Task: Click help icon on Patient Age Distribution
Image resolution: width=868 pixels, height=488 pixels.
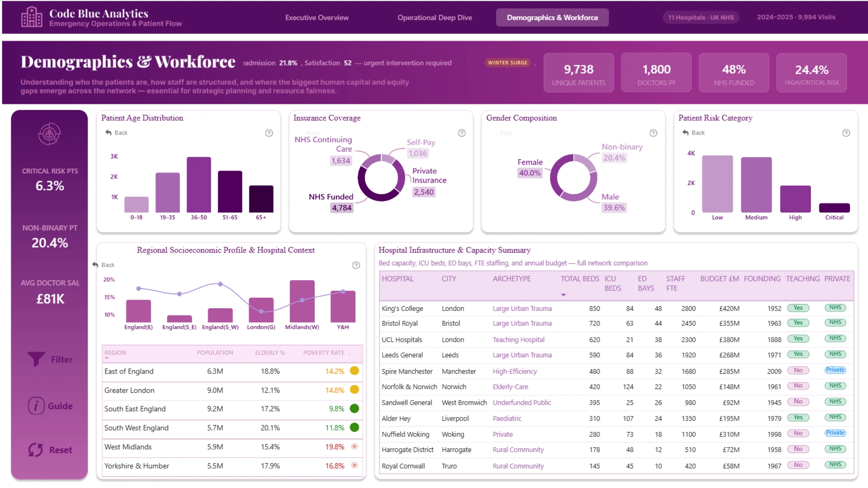Action: 269,133
